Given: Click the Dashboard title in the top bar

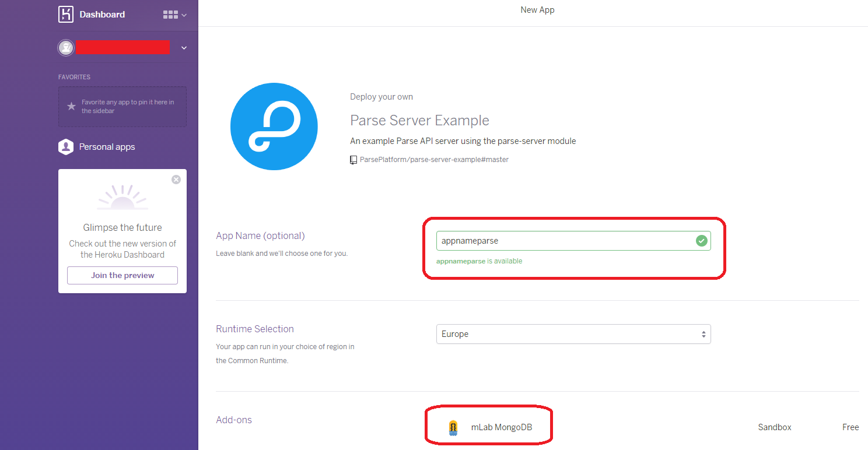Looking at the screenshot, I should pos(103,14).
